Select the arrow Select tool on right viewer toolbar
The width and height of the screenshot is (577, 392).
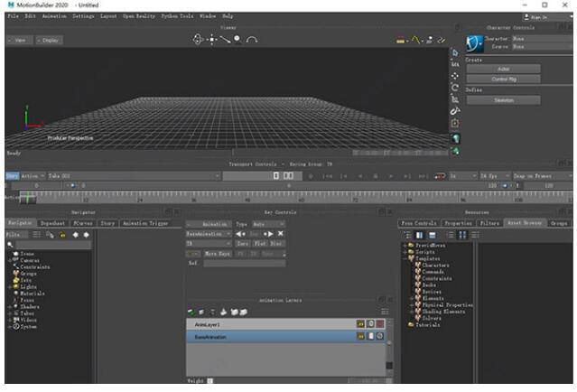tap(455, 53)
